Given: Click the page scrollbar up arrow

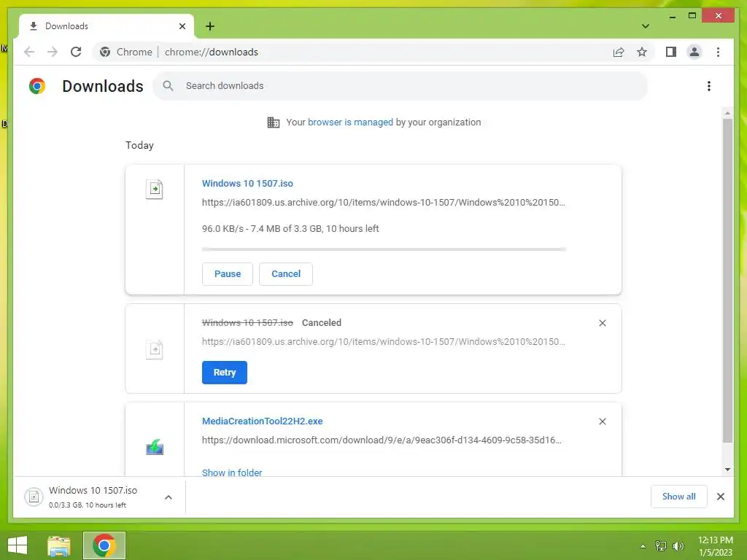Looking at the screenshot, I should pos(727,113).
